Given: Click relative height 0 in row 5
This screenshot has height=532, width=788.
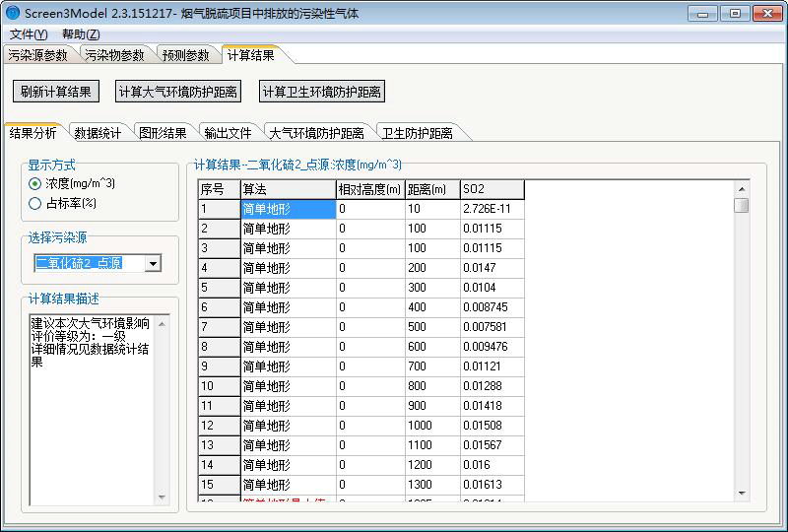Looking at the screenshot, I should (x=370, y=288).
